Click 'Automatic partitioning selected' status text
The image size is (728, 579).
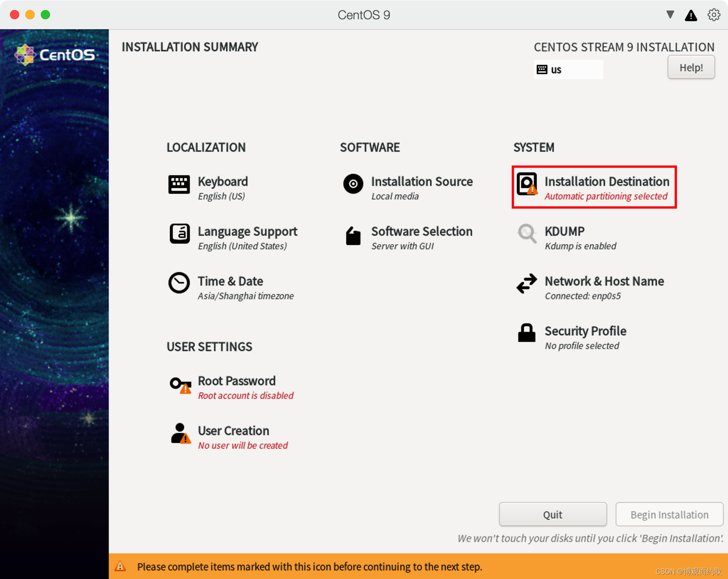pos(606,196)
